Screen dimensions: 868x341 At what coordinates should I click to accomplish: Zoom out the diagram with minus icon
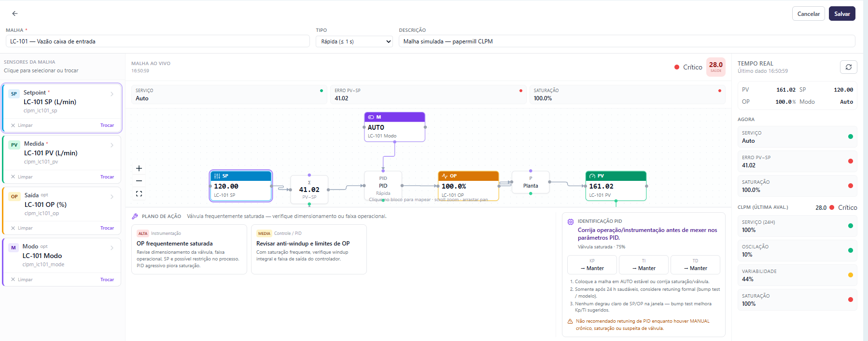pos(139,181)
